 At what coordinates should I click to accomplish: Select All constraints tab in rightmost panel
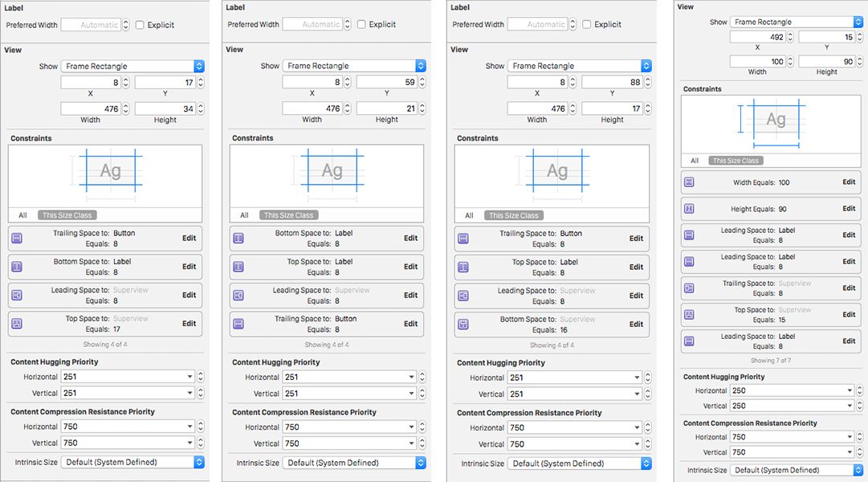(x=695, y=161)
